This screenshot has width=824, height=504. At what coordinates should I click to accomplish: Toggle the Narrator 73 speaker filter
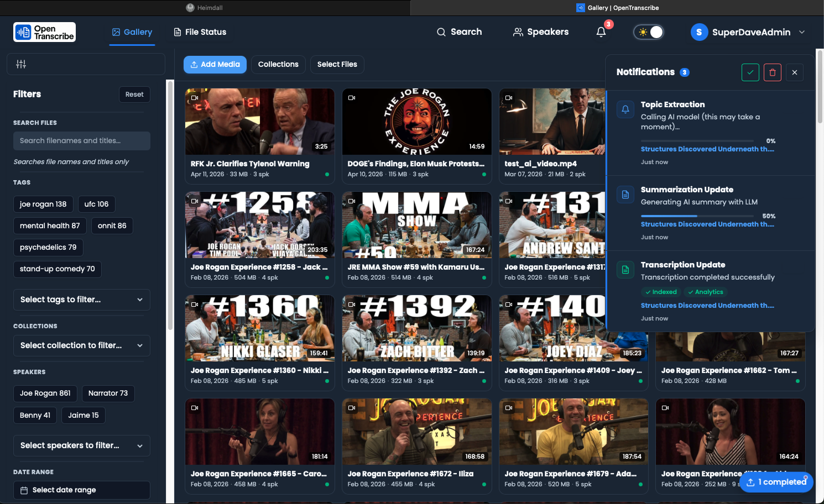click(x=108, y=393)
